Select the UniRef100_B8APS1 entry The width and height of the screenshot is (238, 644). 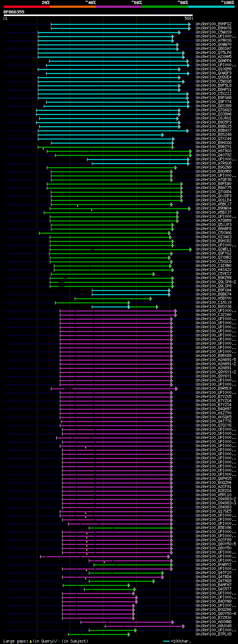click(x=213, y=89)
